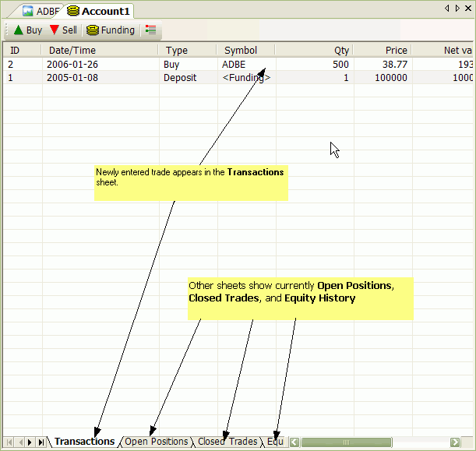Go to the previous sheet tab

(19, 442)
